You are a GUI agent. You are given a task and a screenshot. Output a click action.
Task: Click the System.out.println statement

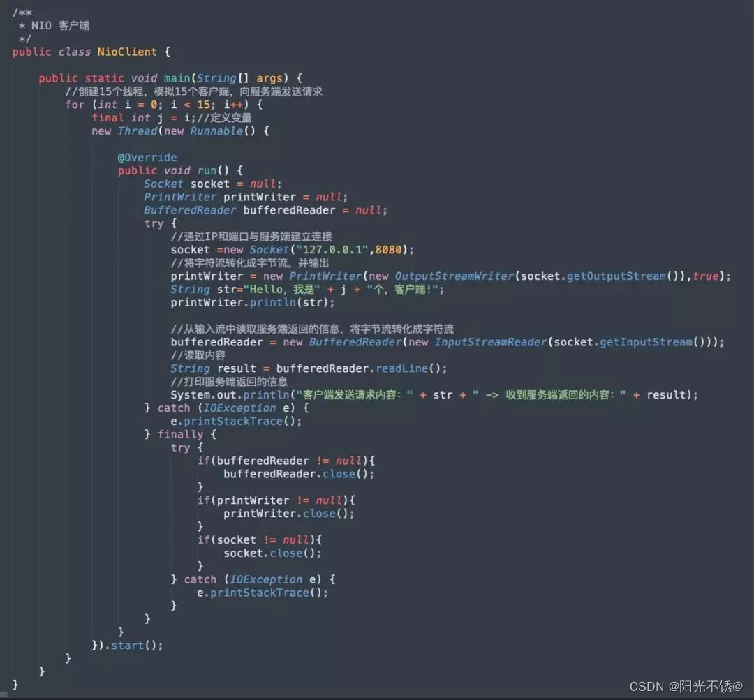pyautogui.click(x=434, y=395)
